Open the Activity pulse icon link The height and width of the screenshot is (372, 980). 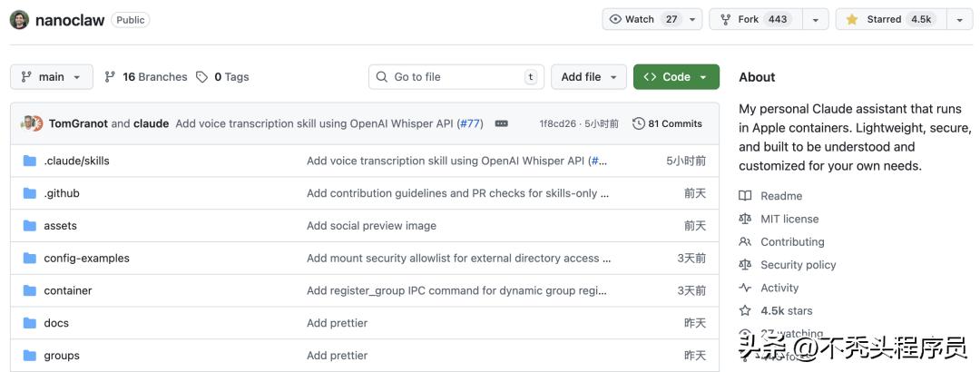745,288
